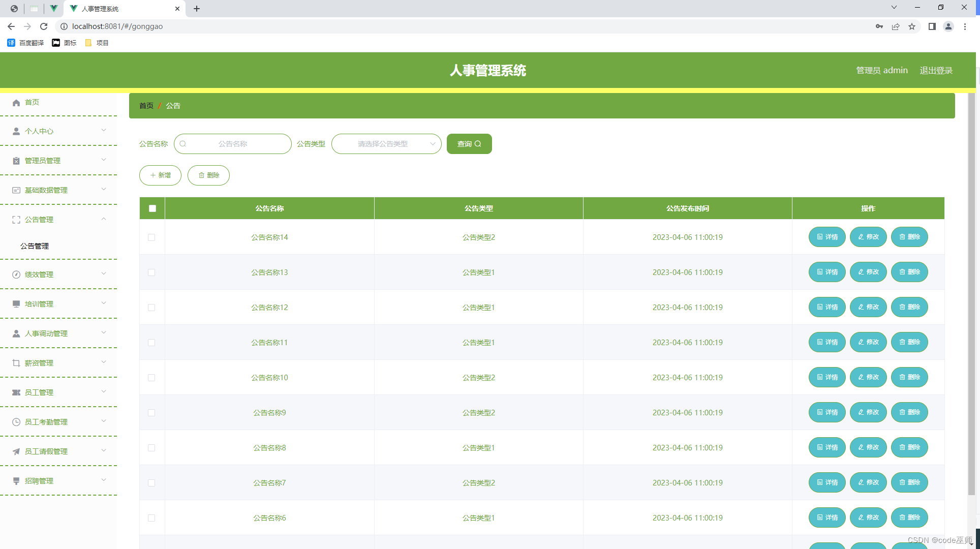Screen dimensions: 980x549
Task: Click the 员工请假管理 paper plane icon
Action: (16, 451)
